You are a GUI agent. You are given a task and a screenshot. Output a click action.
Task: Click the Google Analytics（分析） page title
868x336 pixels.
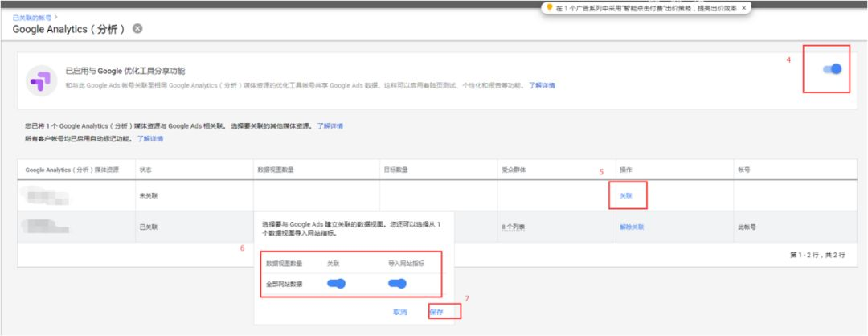69,29
